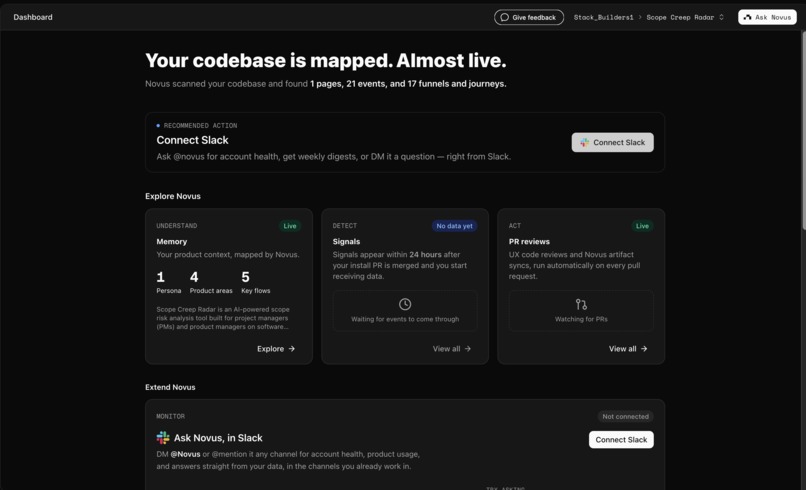Open Explore link on the Memory card
806x490 pixels.
point(276,349)
